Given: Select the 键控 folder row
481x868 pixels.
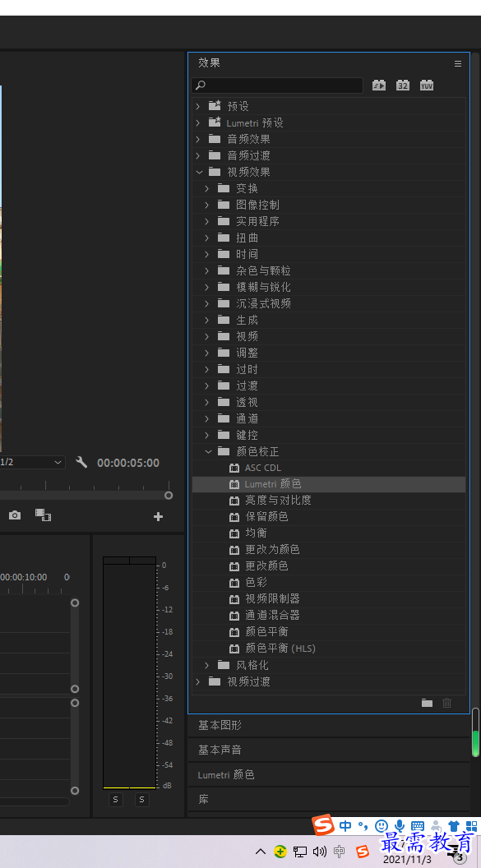Looking at the screenshot, I should point(329,435).
